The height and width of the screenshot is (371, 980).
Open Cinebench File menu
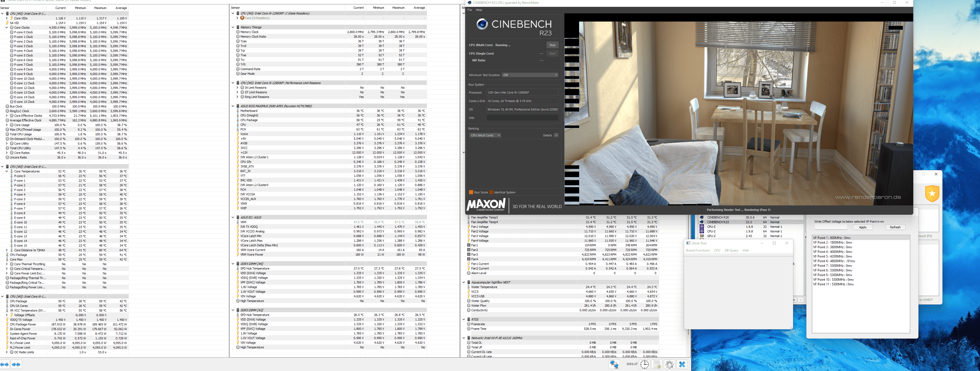[x=470, y=10]
